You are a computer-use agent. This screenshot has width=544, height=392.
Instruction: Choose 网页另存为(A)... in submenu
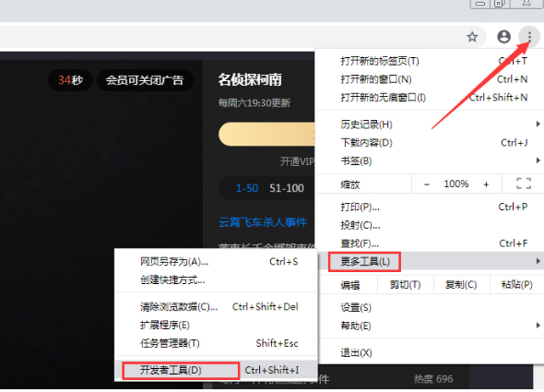pyautogui.click(x=216, y=261)
